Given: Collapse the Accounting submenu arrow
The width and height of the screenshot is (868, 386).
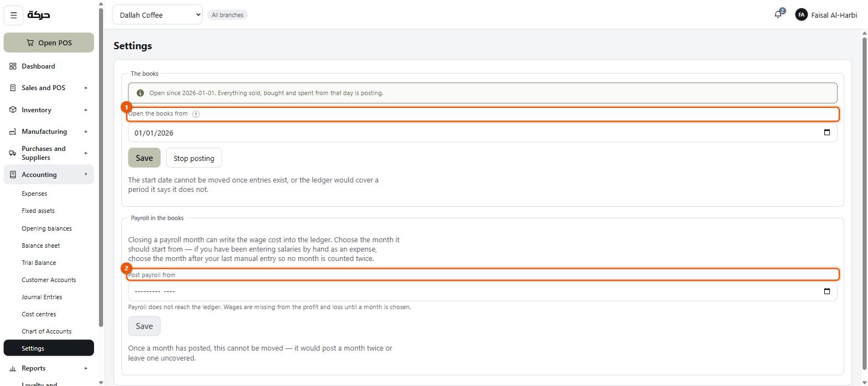Looking at the screenshot, I should [86, 175].
